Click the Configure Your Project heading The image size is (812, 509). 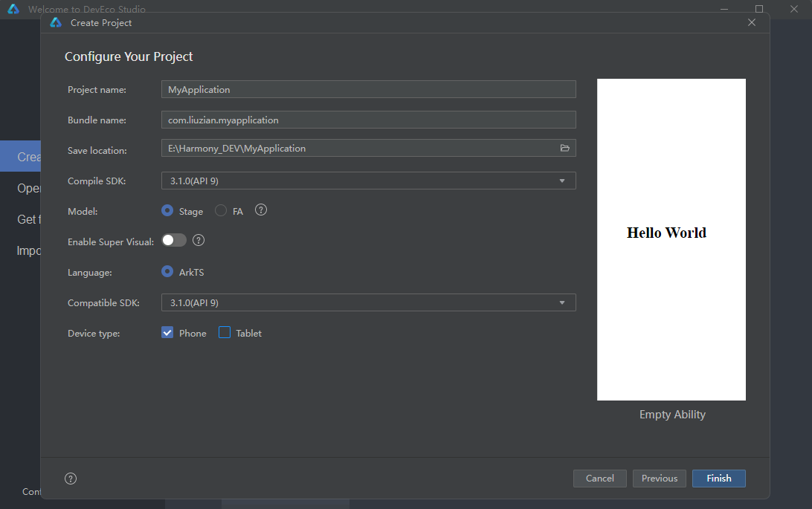click(x=129, y=56)
